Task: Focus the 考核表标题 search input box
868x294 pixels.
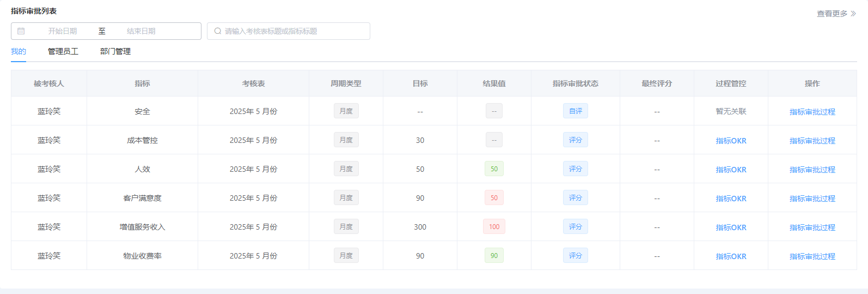Action: [294, 31]
